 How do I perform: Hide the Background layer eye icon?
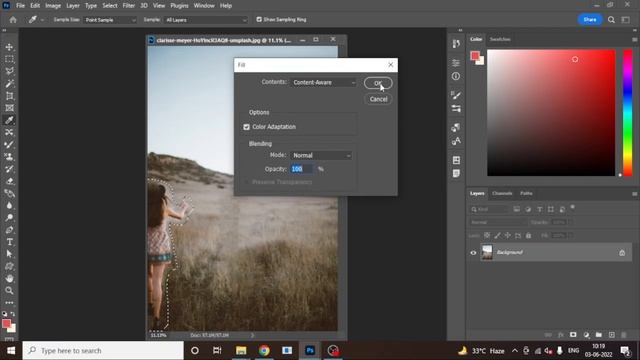473,253
